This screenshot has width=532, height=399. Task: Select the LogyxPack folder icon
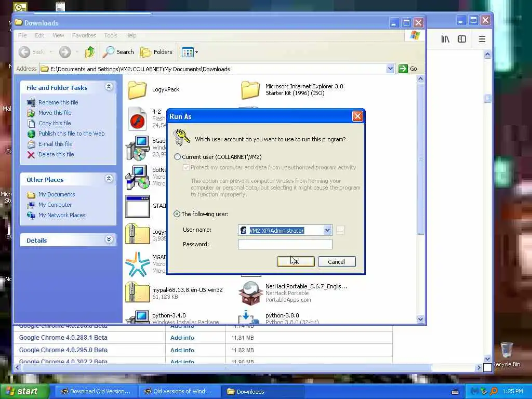click(x=137, y=89)
